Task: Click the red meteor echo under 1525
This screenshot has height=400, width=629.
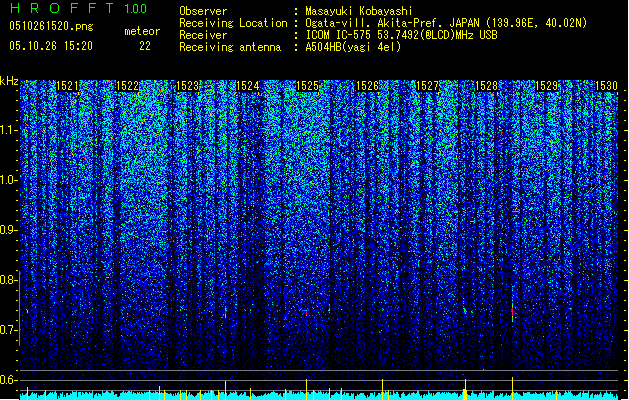Action: 306,313
